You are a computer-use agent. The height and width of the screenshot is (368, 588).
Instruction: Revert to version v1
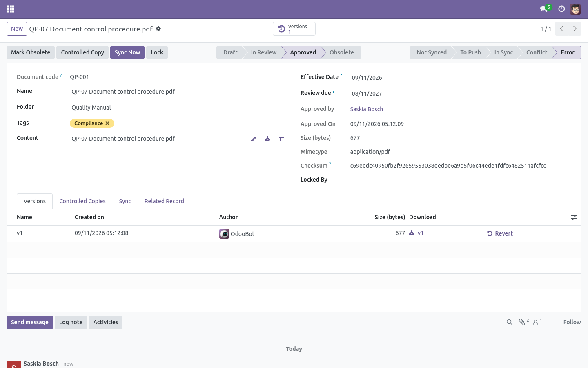(x=500, y=233)
